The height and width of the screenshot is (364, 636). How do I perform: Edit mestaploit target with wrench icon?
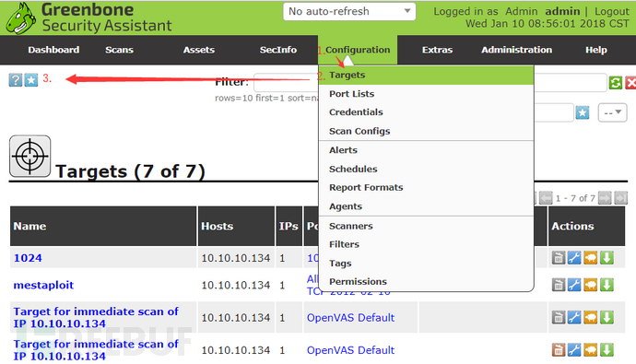pos(574,285)
